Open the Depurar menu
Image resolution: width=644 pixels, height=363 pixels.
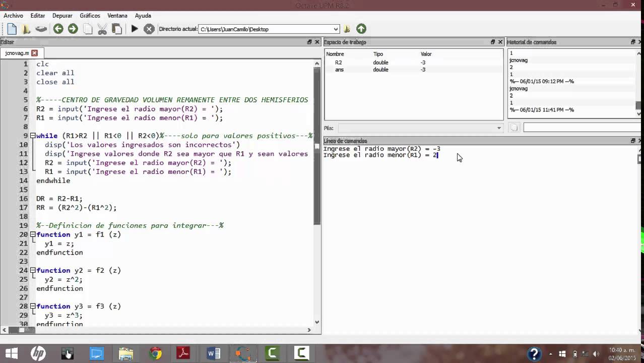tap(62, 16)
